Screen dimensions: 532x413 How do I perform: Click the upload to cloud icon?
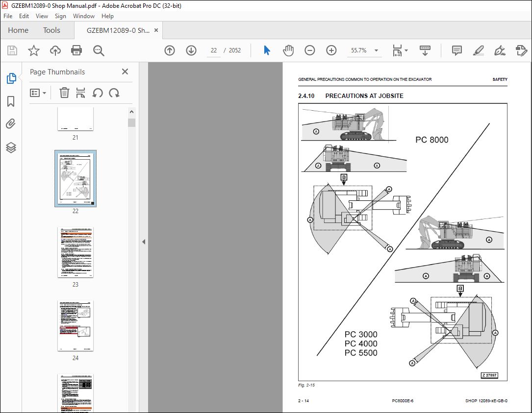click(55, 50)
